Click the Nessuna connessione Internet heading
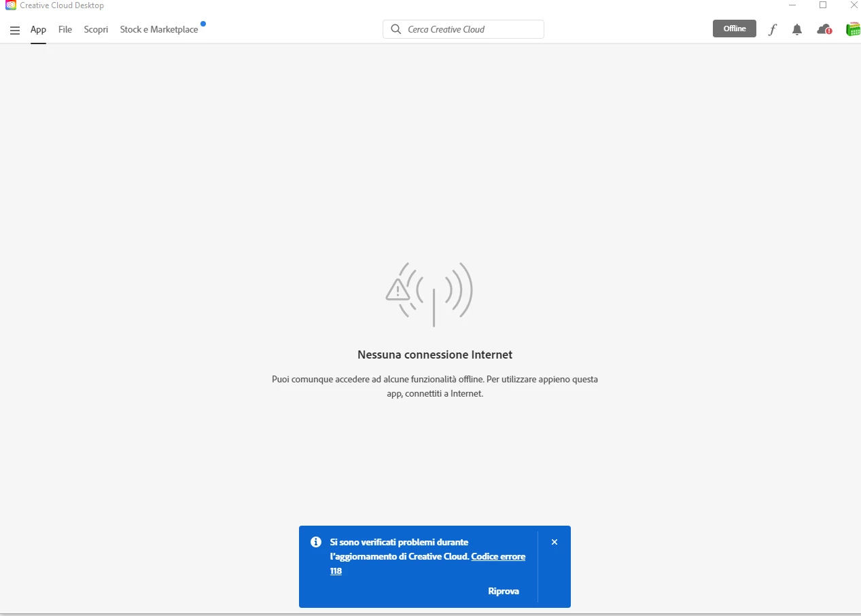This screenshot has width=861, height=616. click(435, 355)
